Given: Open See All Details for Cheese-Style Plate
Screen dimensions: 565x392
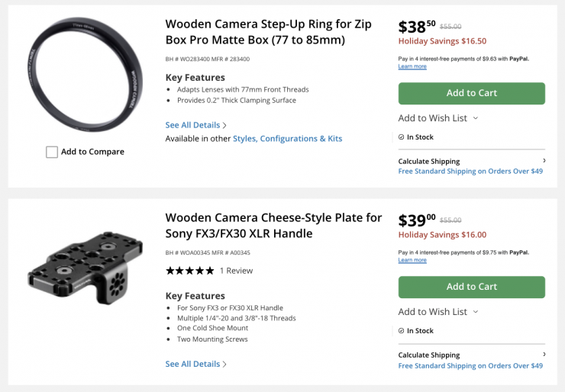Looking at the screenshot, I should coord(195,365).
